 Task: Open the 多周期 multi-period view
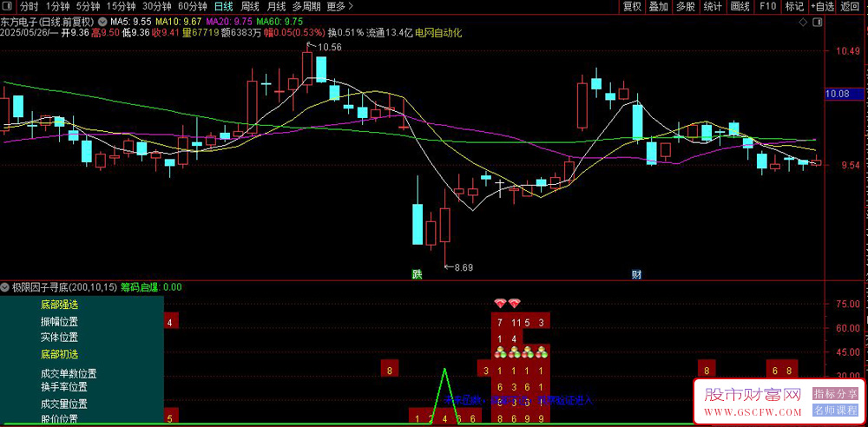pos(306,7)
